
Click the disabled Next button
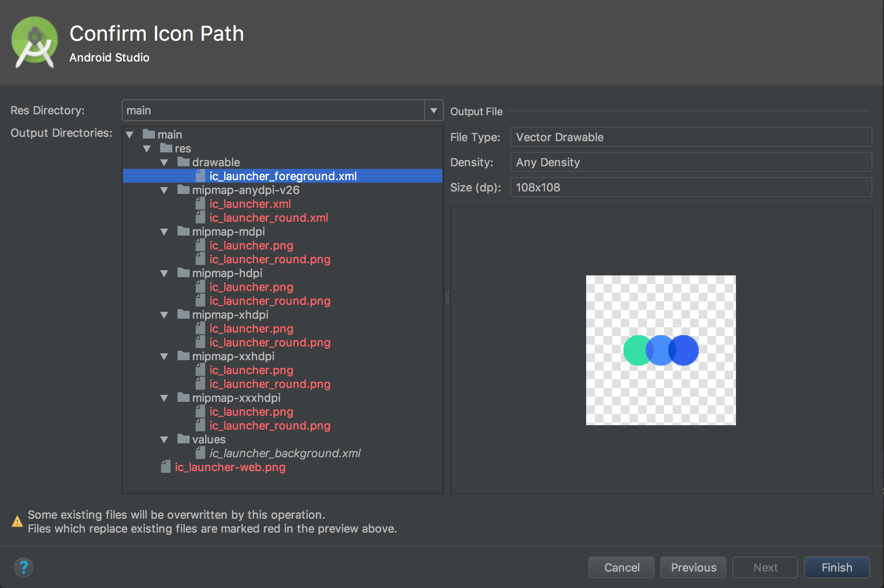[765, 567]
